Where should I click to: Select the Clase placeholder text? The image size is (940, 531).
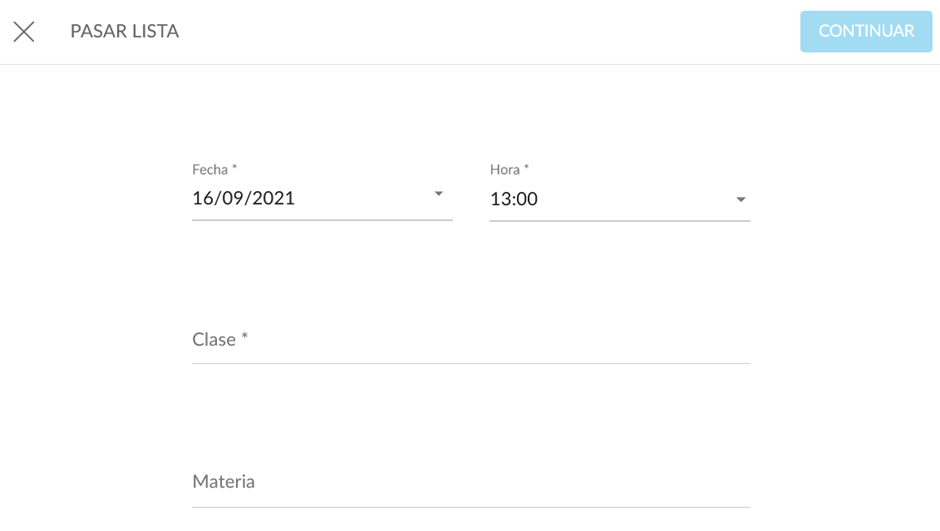[x=214, y=340]
